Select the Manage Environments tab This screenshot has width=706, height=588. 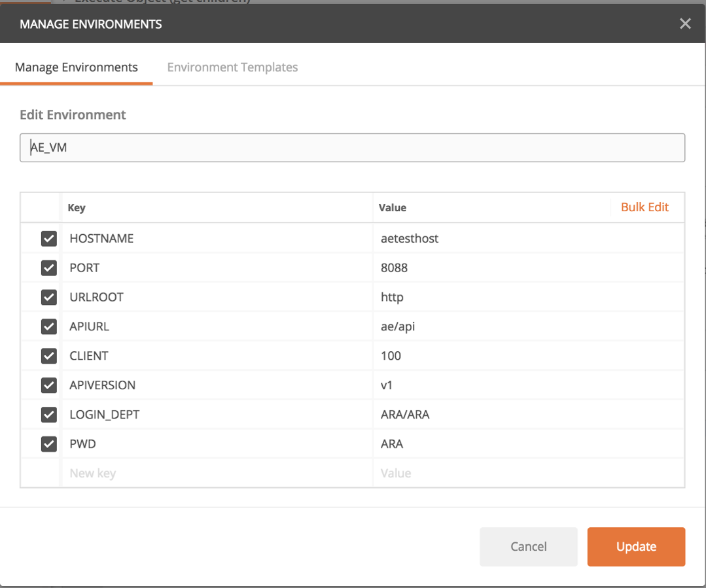click(76, 67)
